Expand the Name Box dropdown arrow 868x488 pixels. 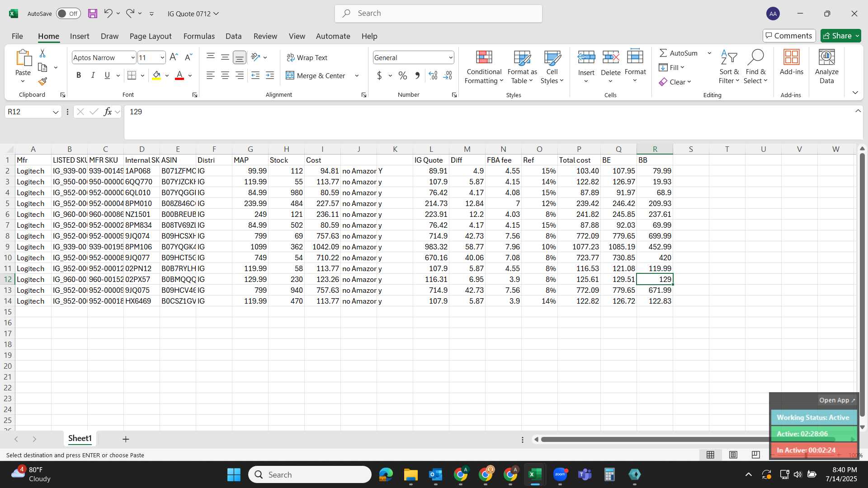tap(56, 112)
